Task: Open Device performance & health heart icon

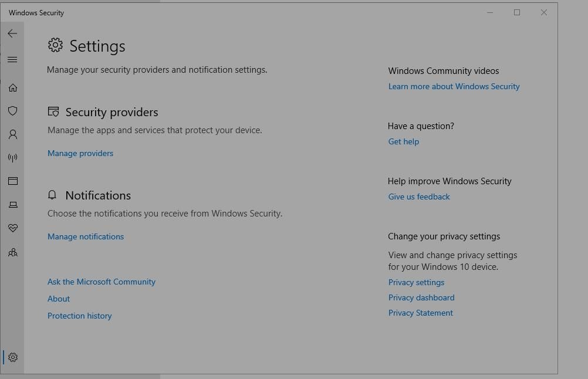Action: click(13, 228)
